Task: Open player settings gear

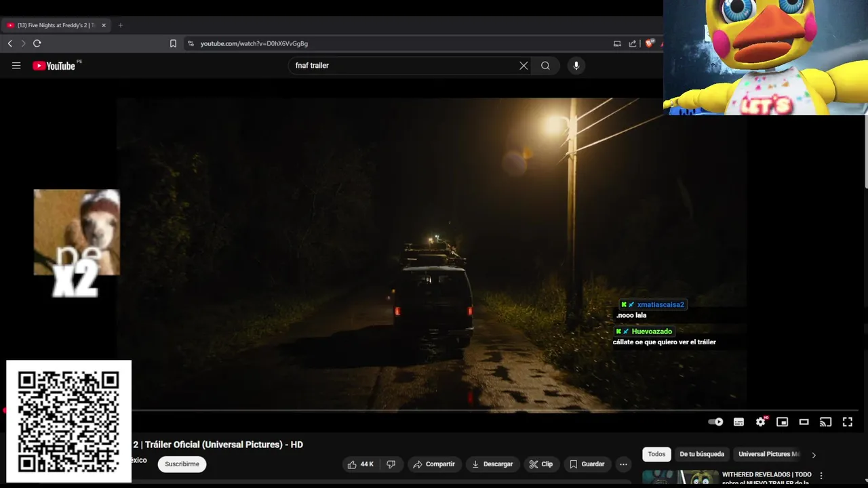Action: (761, 422)
